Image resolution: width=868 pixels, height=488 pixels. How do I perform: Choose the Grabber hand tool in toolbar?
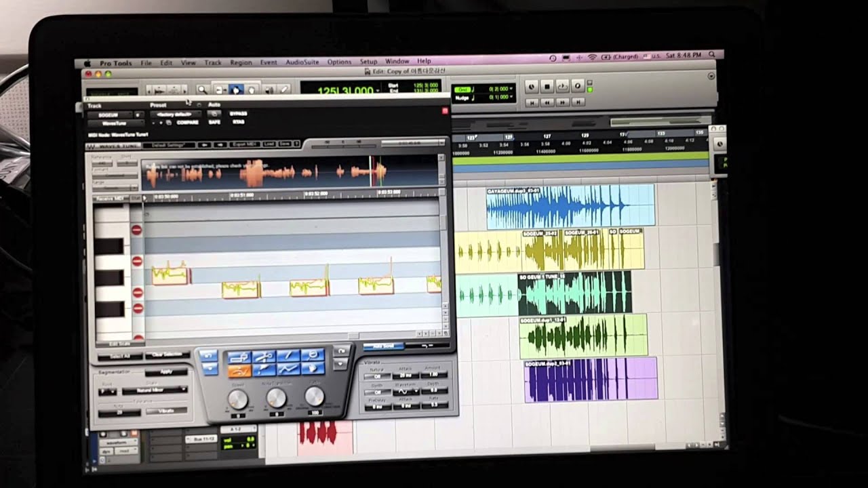252,89
